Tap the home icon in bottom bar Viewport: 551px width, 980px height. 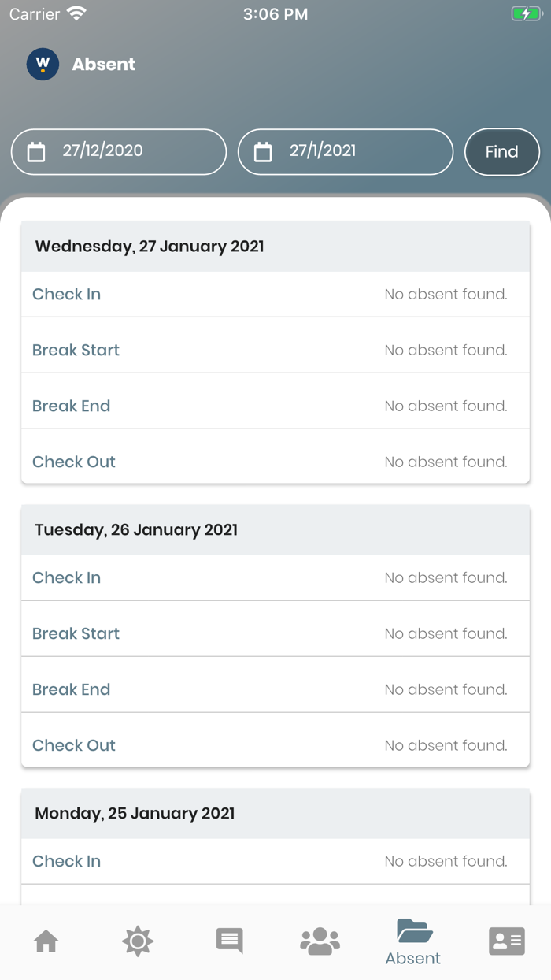pyautogui.click(x=46, y=941)
